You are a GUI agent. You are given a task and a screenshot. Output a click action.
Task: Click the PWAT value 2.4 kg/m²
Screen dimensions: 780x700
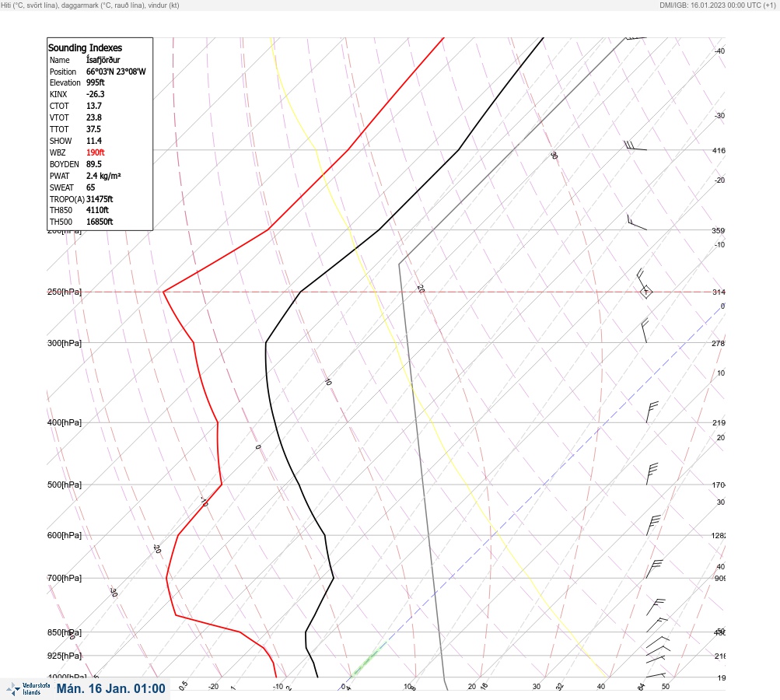pos(103,176)
